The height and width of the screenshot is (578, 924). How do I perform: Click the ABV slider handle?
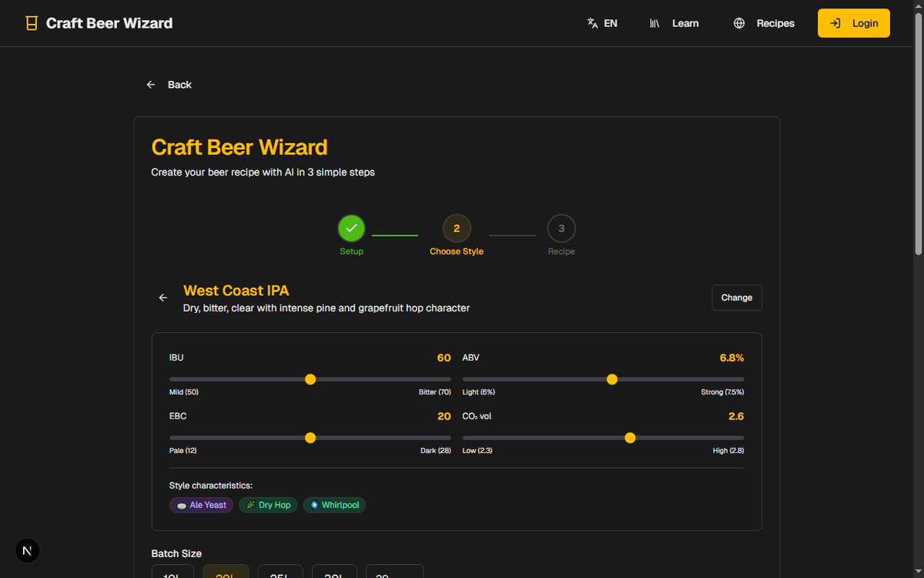click(x=612, y=379)
